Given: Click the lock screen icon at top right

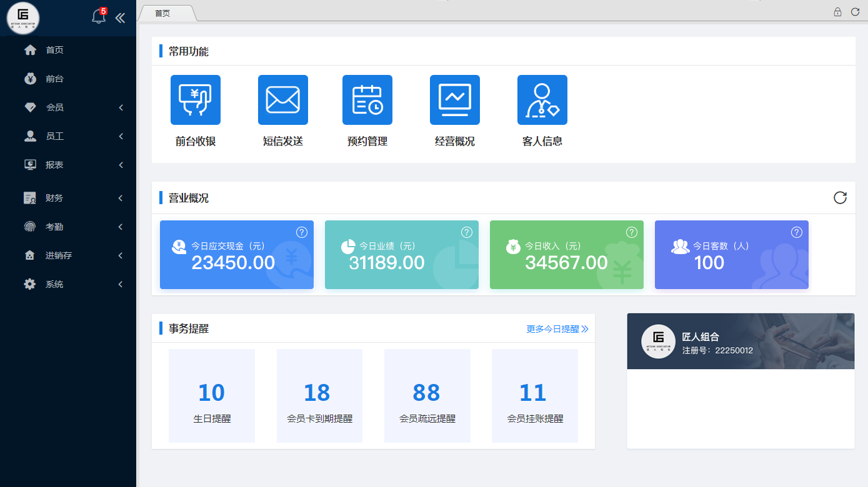Looking at the screenshot, I should [x=837, y=12].
